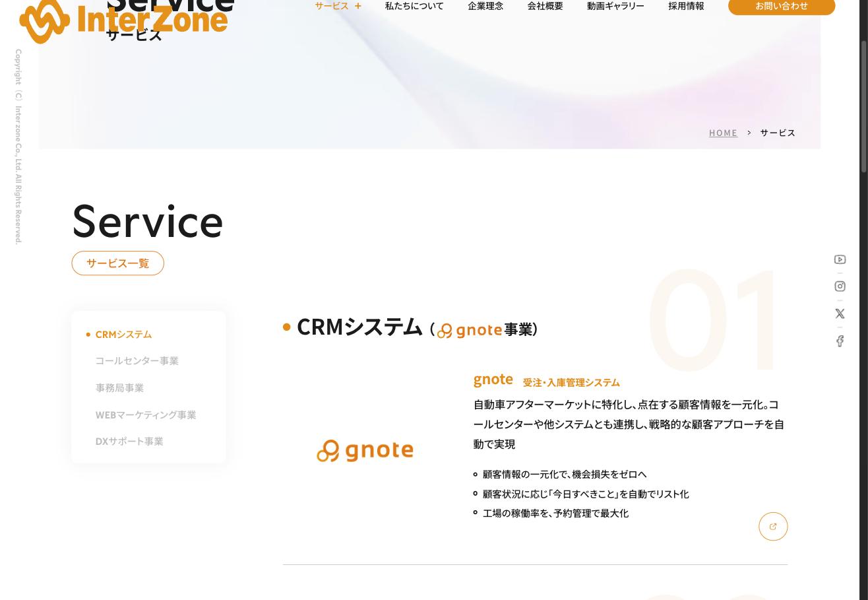The height and width of the screenshot is (600, 868).
Task: Open the YouTube social icon
Action: (x=840, y=259)
